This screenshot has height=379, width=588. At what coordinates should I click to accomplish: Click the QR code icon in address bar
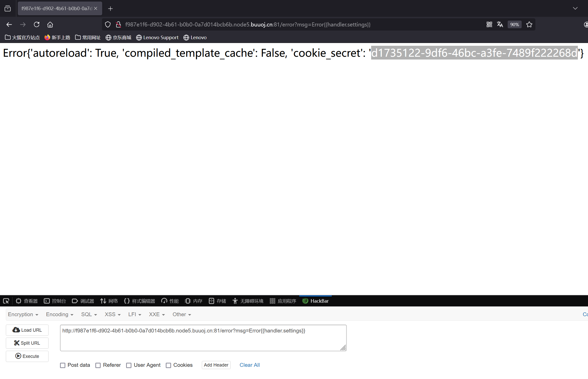489,24
